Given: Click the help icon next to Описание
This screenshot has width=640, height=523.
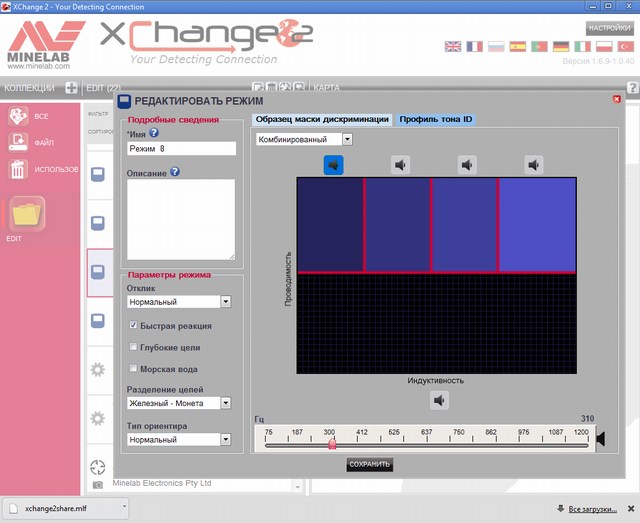Looking at the screenshot, I should [175, 171].
